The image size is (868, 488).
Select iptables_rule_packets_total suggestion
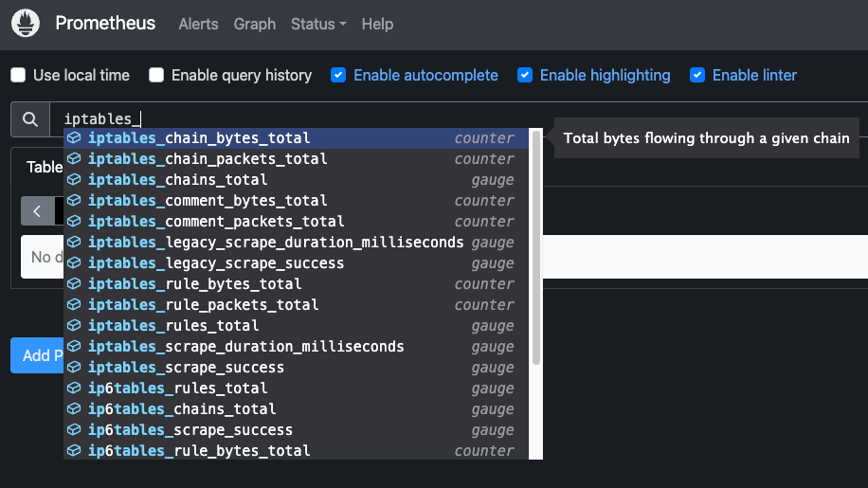[297, 305]
